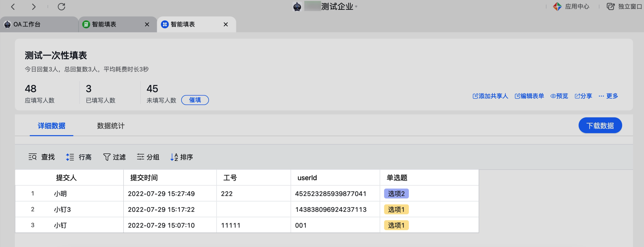Switch to 数据统计 tab
The height and width of the screenshot is (247, 644).
pyautogui.click(x=111, y=126)
